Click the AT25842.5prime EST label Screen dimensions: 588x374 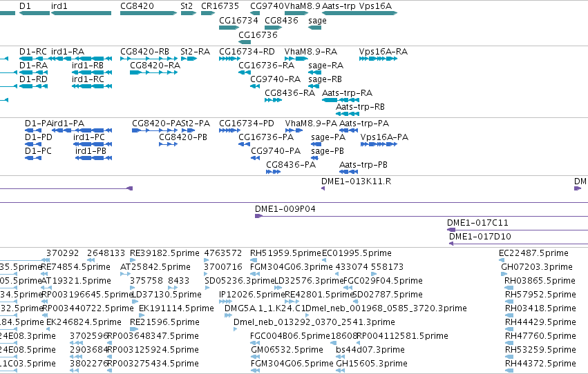155,267
